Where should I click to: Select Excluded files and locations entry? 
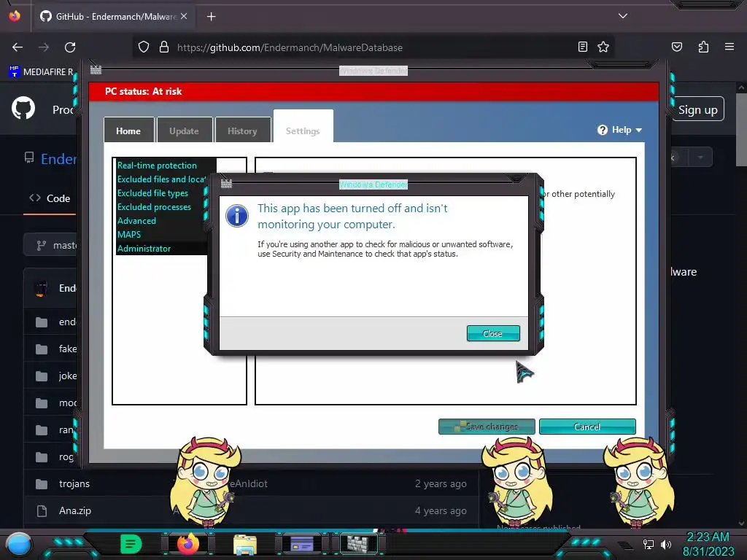point(161,179)
